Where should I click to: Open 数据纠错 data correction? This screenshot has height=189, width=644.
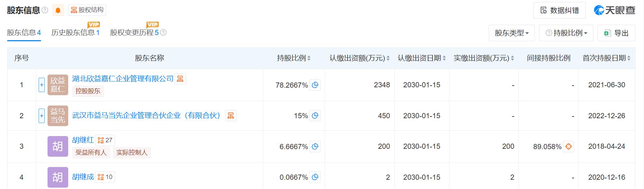point(560,10)
